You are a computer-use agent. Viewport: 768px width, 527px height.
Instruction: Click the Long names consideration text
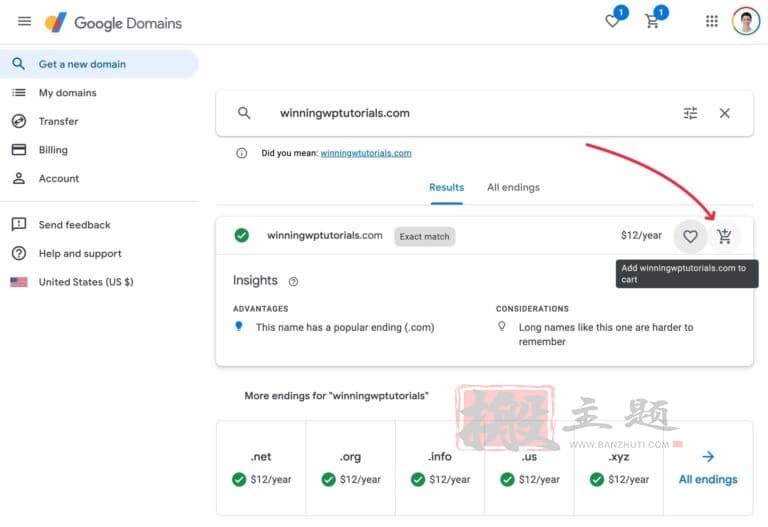coord(606,334)
